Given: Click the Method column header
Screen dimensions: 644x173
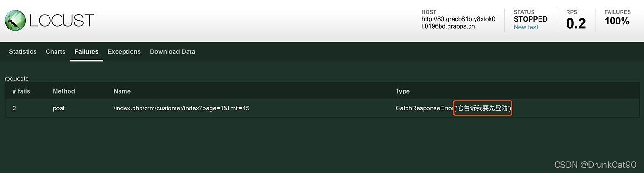Looking at the screenshot, I should click(64, 91).
